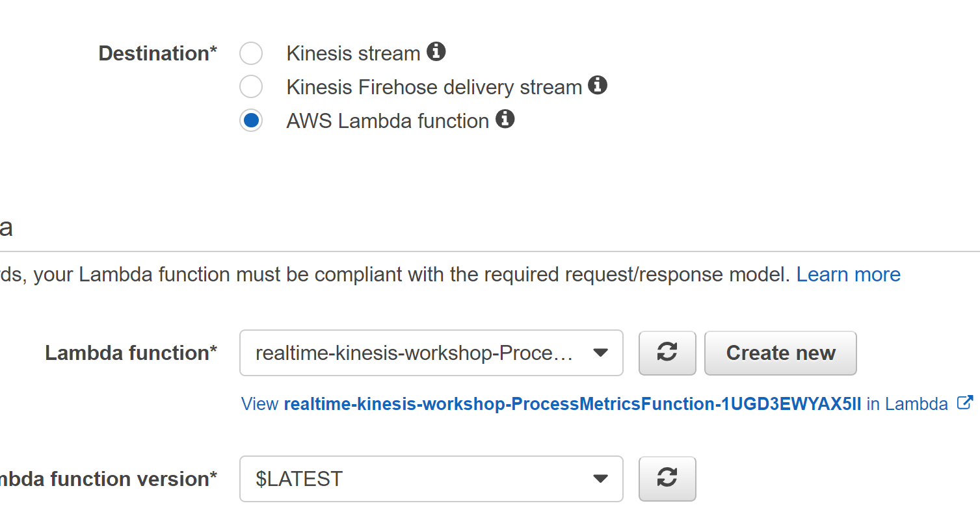Choose Kinesis Firehose delivery stream radio option
The height and width of the screenshot is (525, 980).
pos(251,87)
